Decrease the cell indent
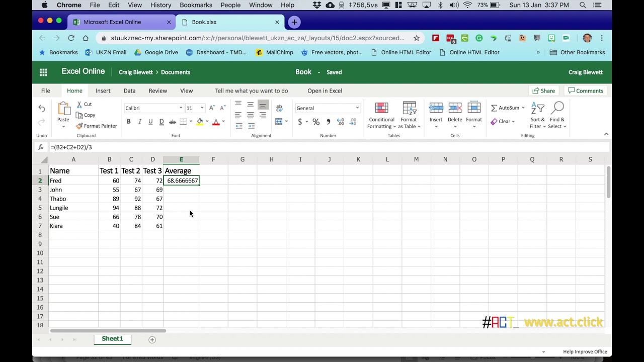Image resolution: width=644 pixels, height=362 pixels. point(239,126)
